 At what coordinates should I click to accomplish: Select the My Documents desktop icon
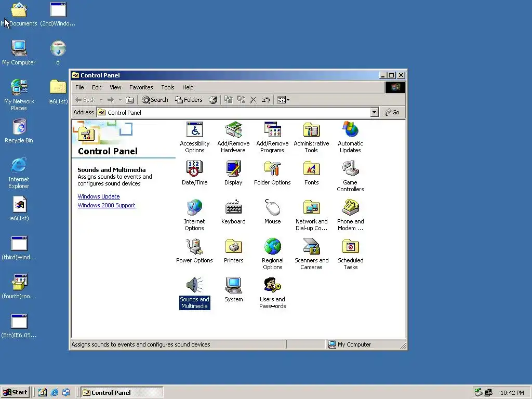[19, 14]
